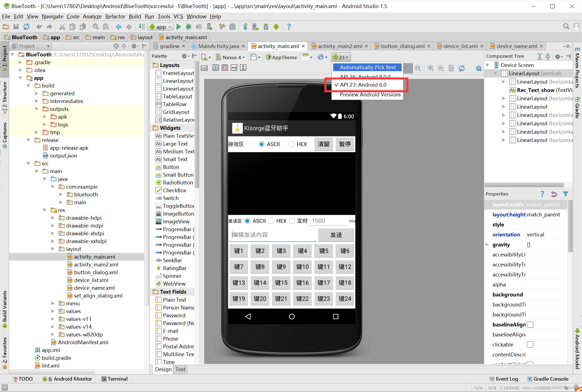Toggle the 定时 checkbox in preview

tap(292, 221)
